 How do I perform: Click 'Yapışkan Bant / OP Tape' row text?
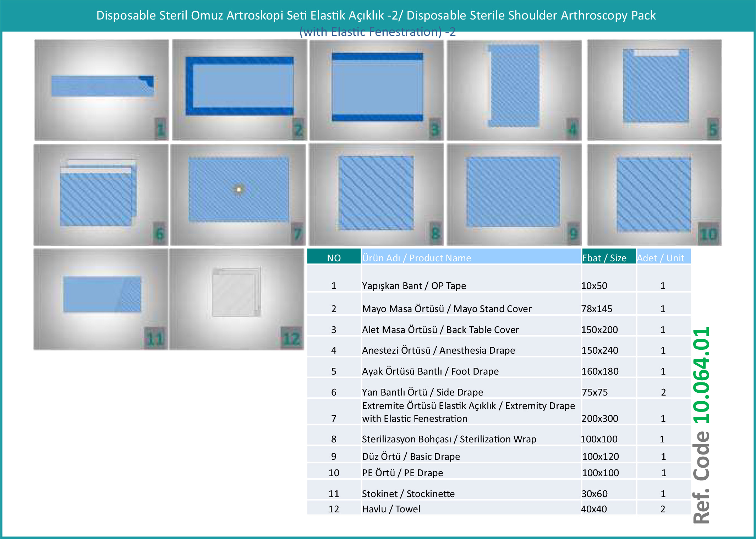click(414, 285)
